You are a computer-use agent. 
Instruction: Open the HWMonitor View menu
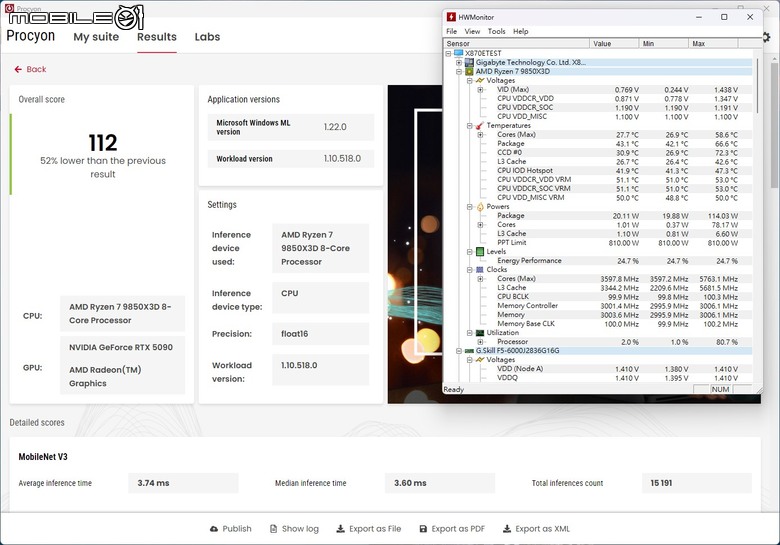click(472, 31)
